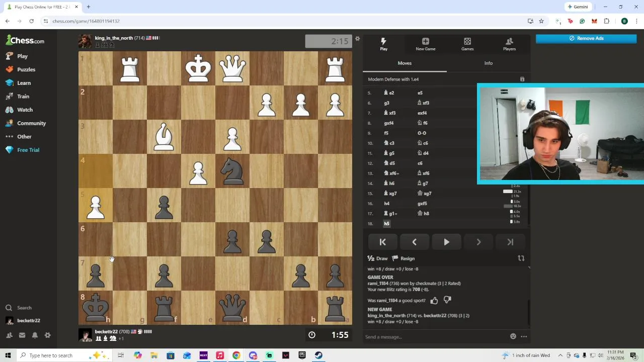Click the Send a message field

[435, 337]
